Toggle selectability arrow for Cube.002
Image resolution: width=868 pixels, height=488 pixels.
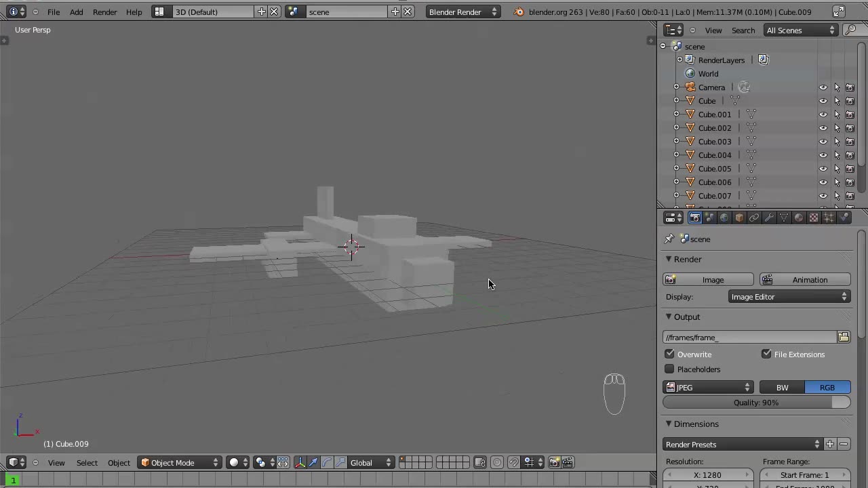coord(837,128)
